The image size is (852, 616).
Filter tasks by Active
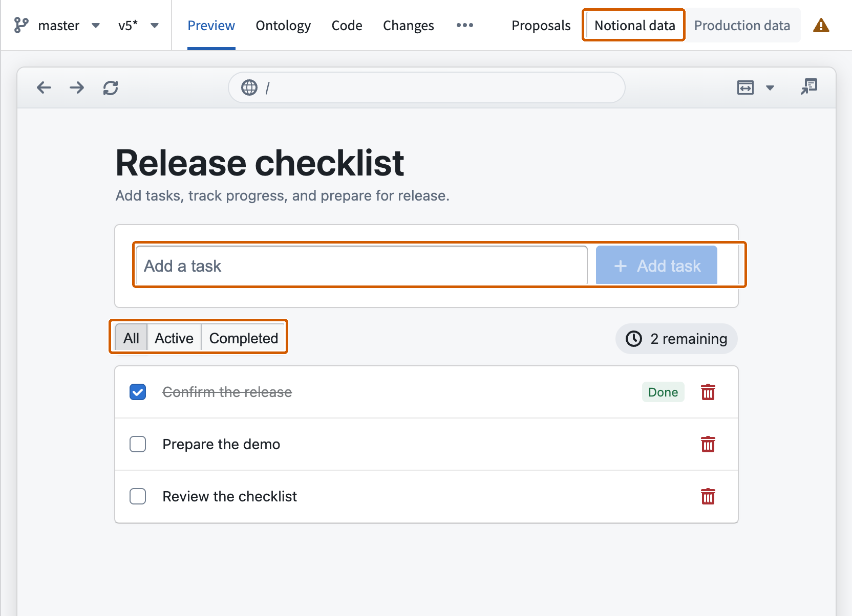tap(174, 338)
